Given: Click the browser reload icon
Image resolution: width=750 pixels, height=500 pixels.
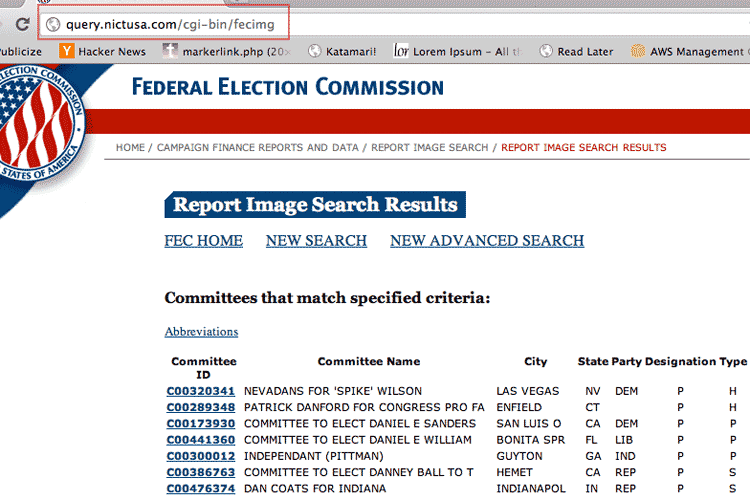Looking at the screenshot, I should click(22, 24).
